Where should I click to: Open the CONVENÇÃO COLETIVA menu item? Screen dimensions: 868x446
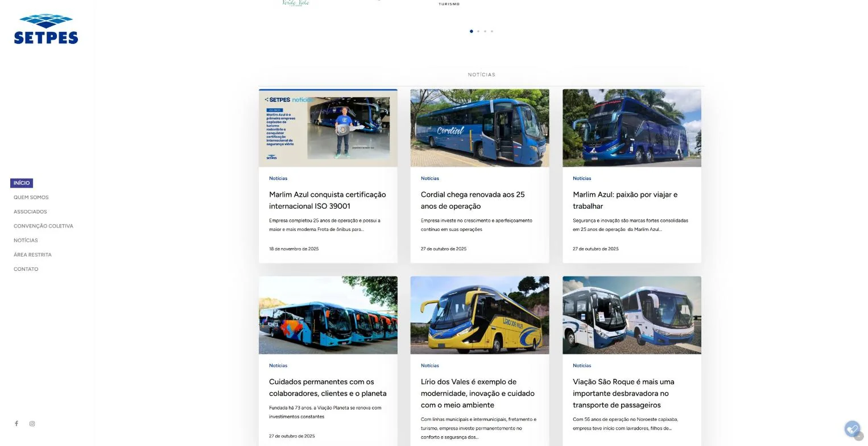point(43,226)
